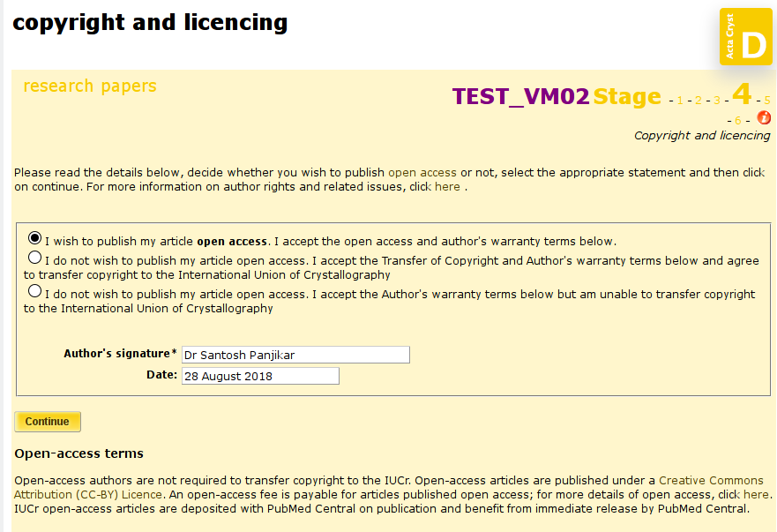
Task: Click into the Date field
Action: point(261,377)
